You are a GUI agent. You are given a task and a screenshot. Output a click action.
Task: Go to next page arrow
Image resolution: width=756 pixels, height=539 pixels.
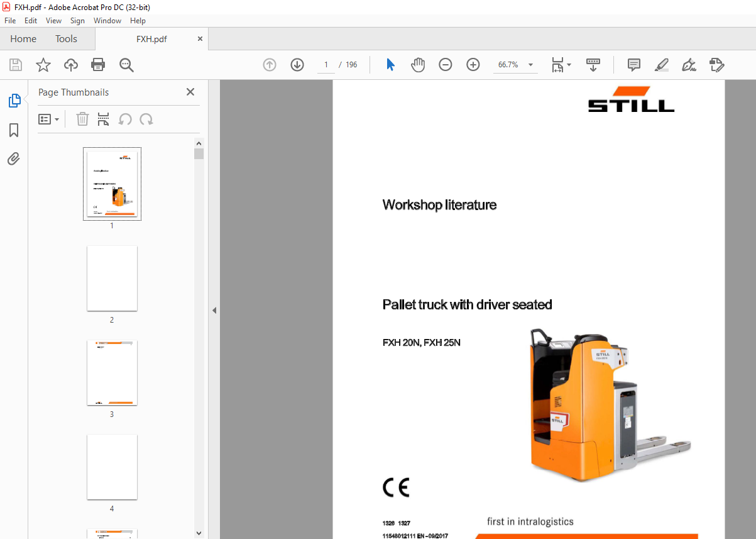coord(297,65)
